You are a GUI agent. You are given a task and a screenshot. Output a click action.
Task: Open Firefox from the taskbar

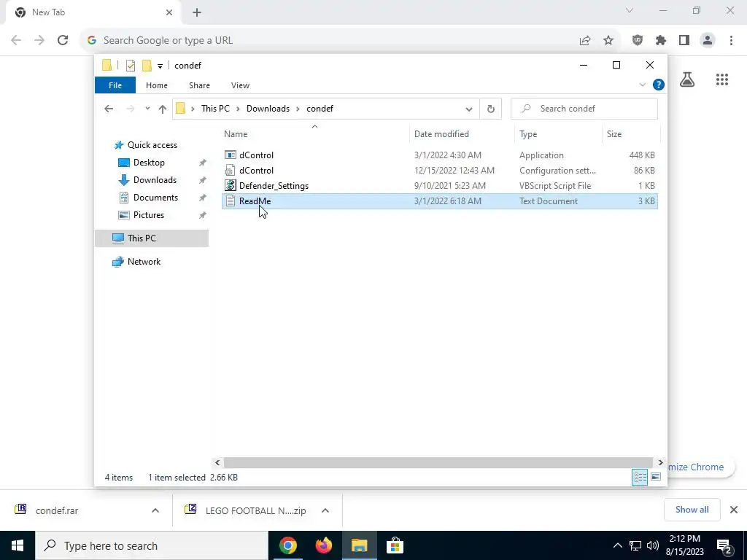click(323, 545)
